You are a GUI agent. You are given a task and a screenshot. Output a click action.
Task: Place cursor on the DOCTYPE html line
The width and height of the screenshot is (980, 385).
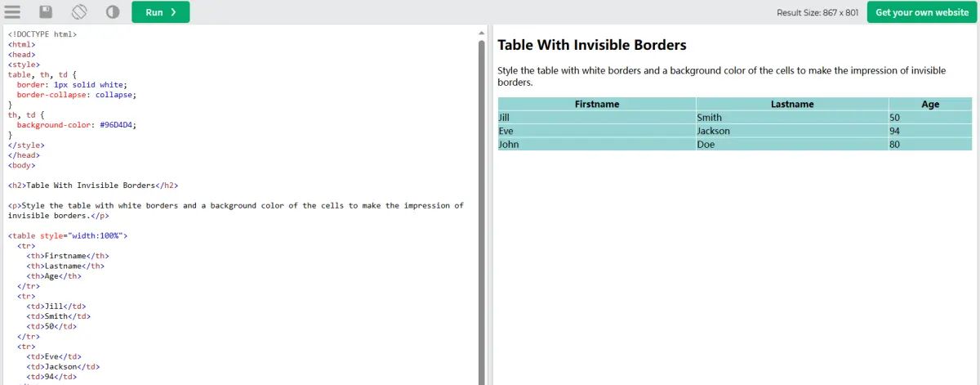coord(42,34)
